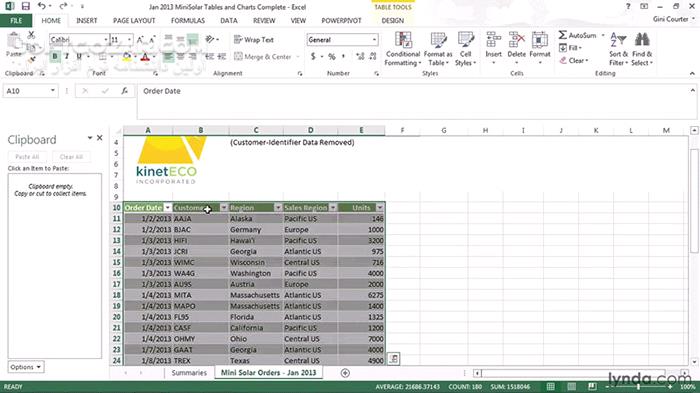Open the Order Date filter dropdown
This screenshot has width=700, height=393.
[x=167, y=208]
